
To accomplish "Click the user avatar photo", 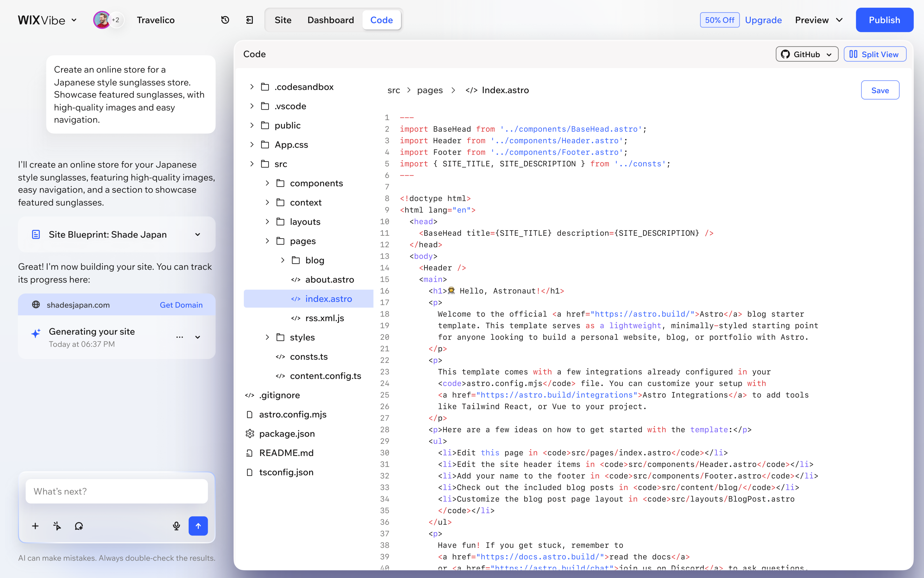I will pos(102,20).
